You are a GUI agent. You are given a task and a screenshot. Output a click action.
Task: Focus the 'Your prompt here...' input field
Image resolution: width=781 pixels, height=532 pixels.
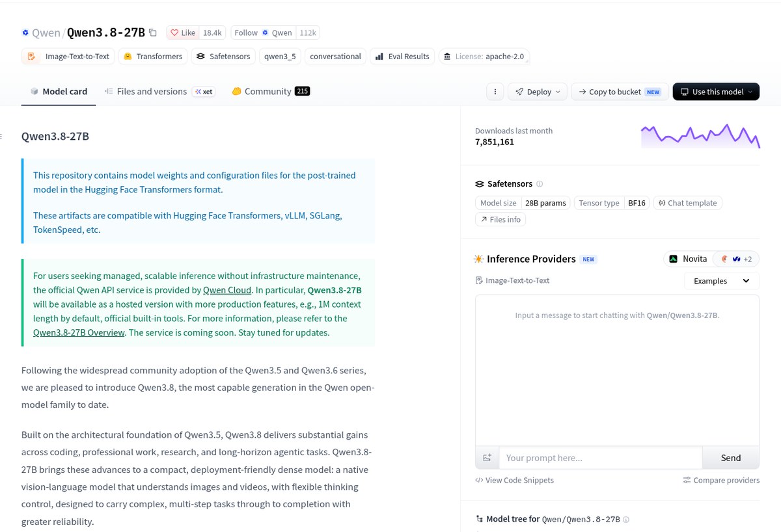(x=601, y=458)
